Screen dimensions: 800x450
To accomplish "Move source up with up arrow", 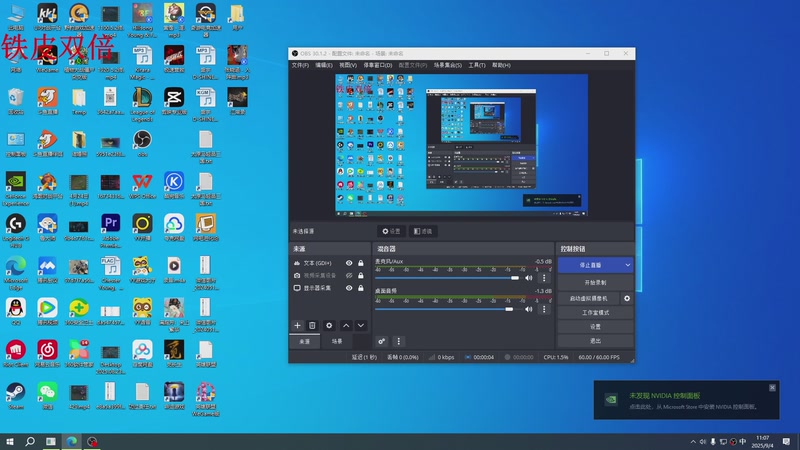I will click(x=346, y=325).
